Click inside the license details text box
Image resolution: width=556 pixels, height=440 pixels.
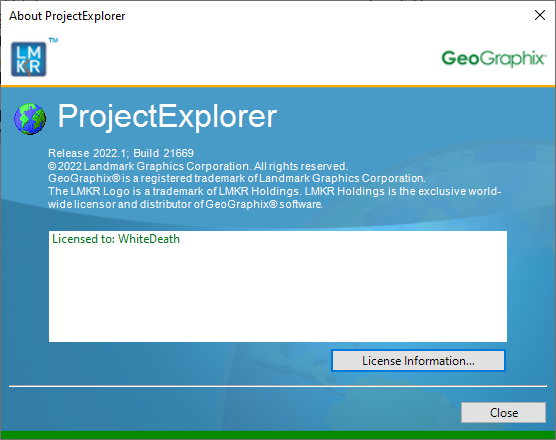coord(278,286)
